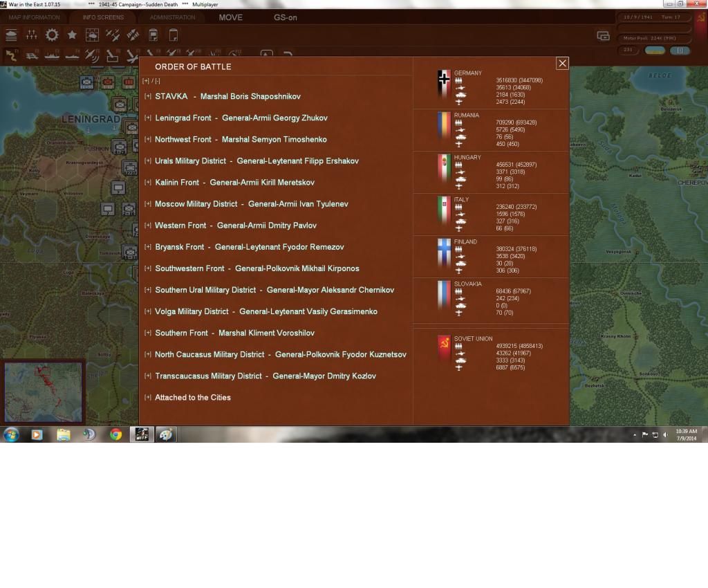Screen dimensions: 708x588
Task: Select North Caucasus Military District row
Action: (281, 354)
